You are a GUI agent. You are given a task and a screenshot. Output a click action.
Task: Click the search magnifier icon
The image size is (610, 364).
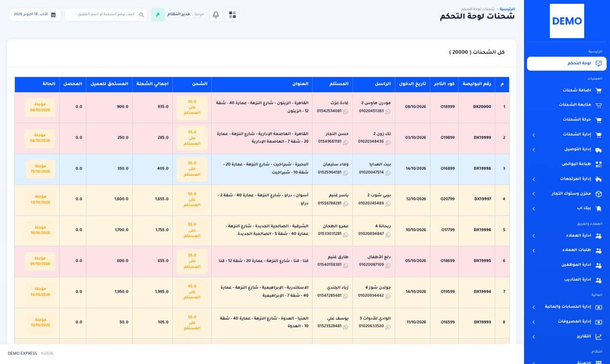[142, 15]
